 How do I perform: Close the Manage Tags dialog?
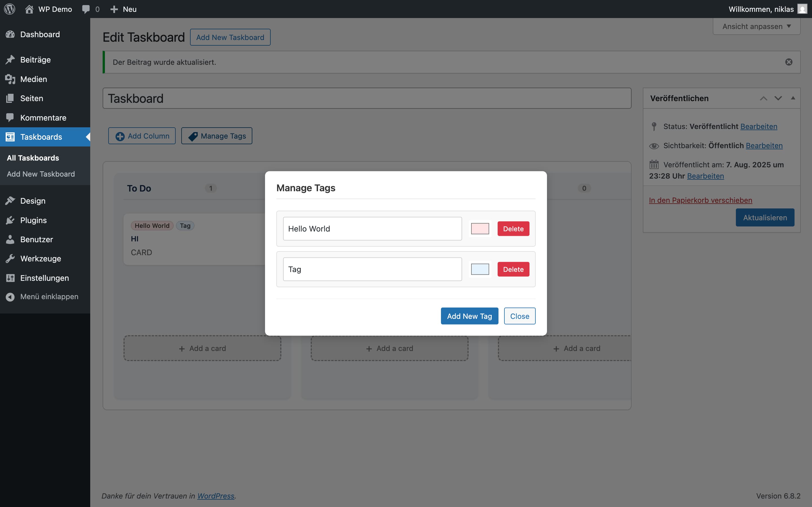(x=519, y=316)
